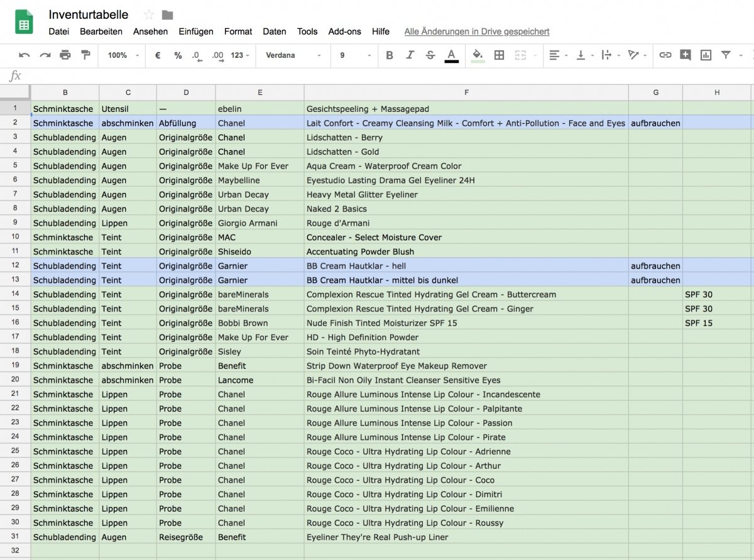This screenshot has height=560, width=754.
Task: Select cell 'Gesichtspeeling + Massagepad'
Action: click(466, 109)
